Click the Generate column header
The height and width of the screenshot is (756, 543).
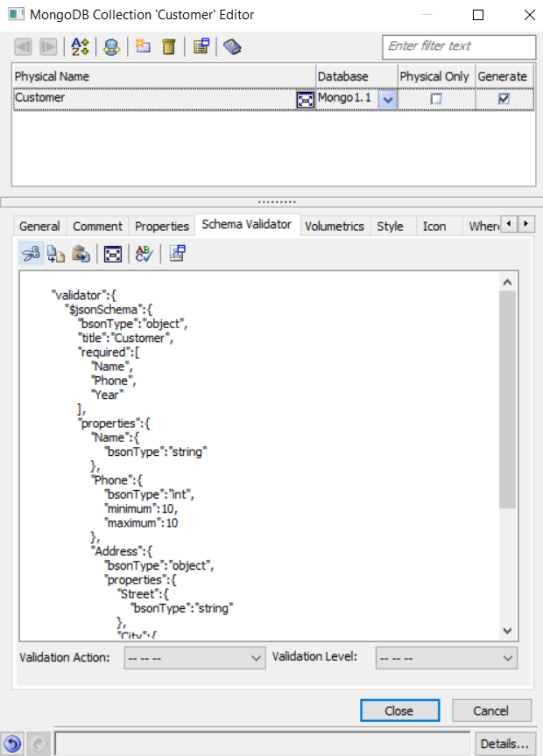(x=505, y=76)
